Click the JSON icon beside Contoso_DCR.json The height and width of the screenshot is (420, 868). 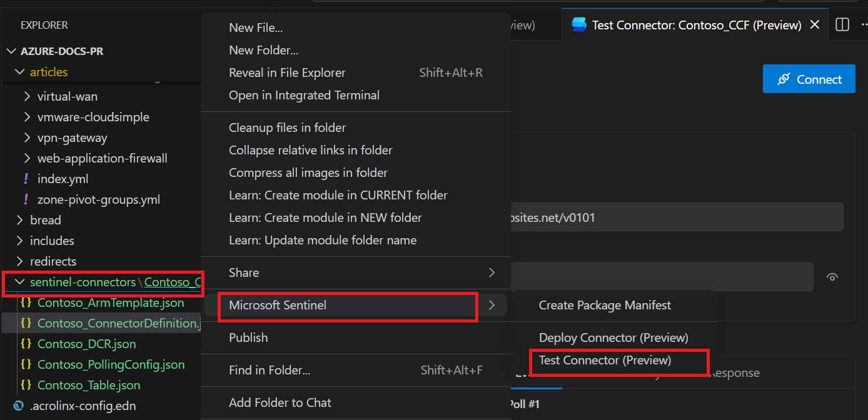(26, 344)
